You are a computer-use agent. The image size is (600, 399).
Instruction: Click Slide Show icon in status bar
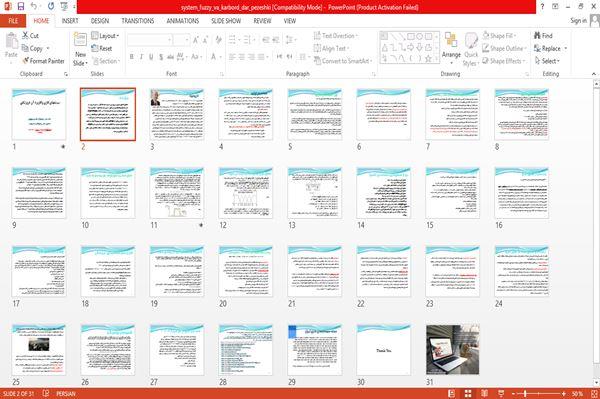501,393
